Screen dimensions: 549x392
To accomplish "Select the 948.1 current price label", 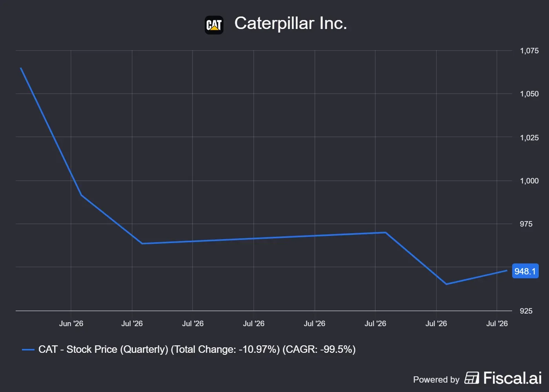I will [525, 271].
